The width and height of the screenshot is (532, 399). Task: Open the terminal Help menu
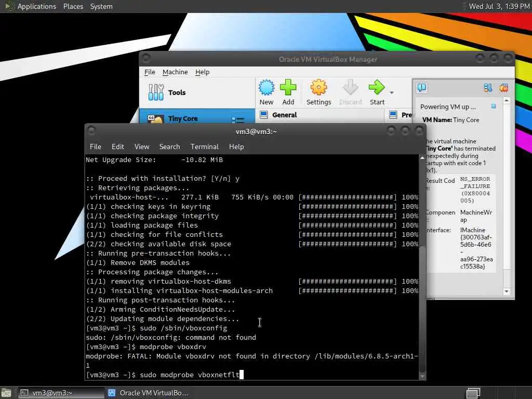[236, 147]
